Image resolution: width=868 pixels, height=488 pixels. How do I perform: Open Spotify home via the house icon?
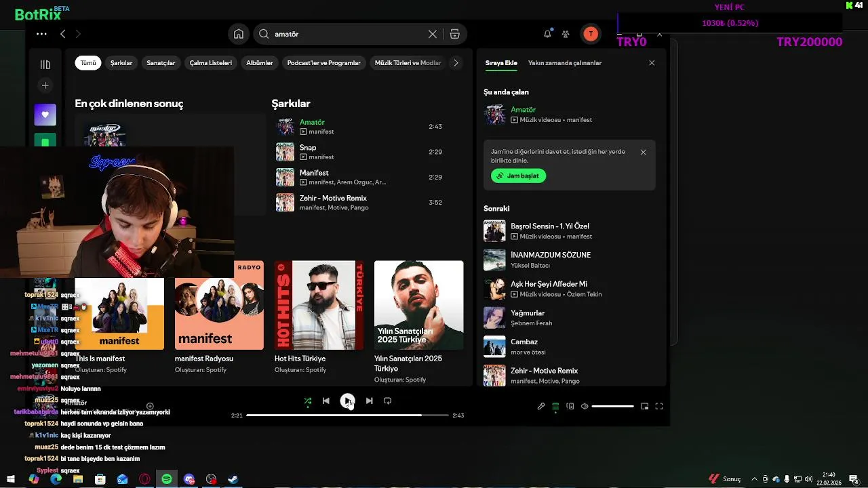[x=239, y=34]
